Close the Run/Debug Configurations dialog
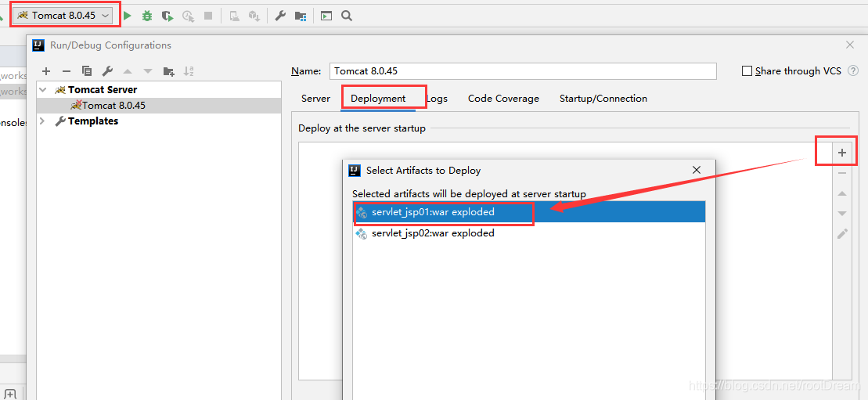Screen dimensions: 868x400 tap(850, 45)
